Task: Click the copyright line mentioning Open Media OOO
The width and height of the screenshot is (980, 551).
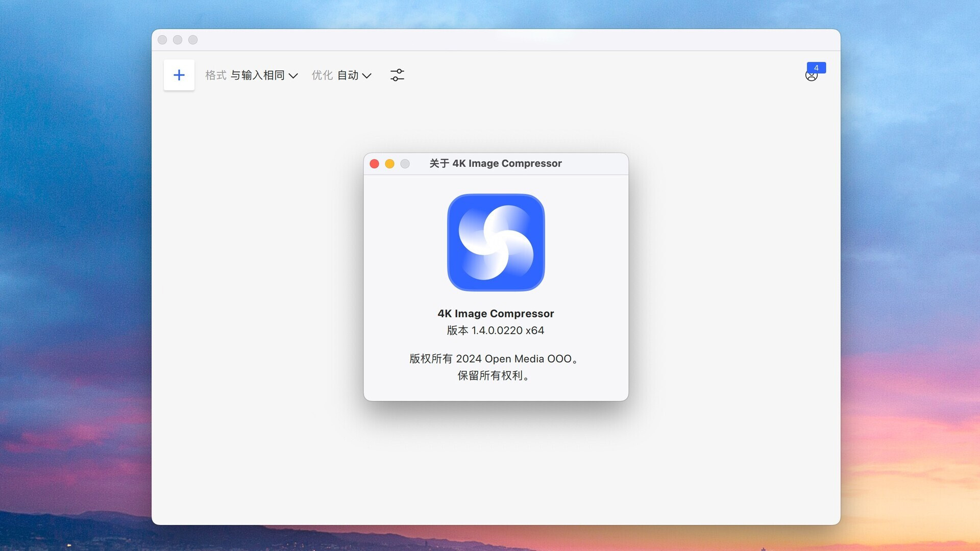Action: (493, 359)
